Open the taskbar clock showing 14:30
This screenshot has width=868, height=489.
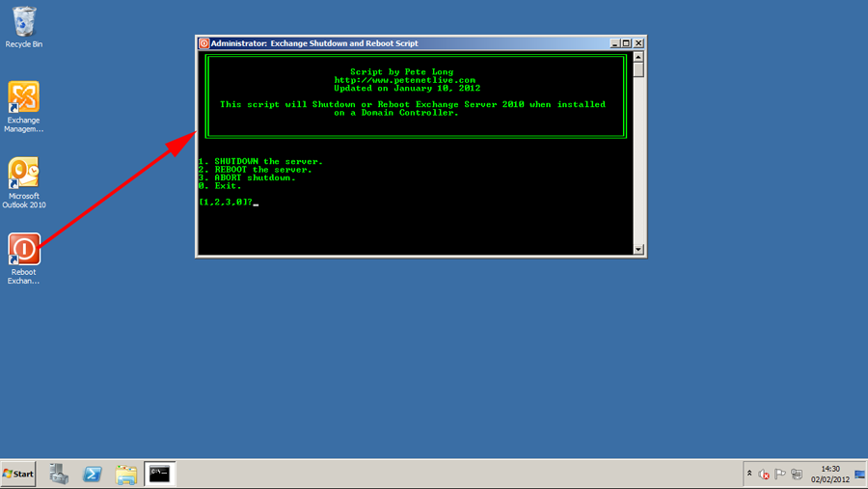point(830,474)
